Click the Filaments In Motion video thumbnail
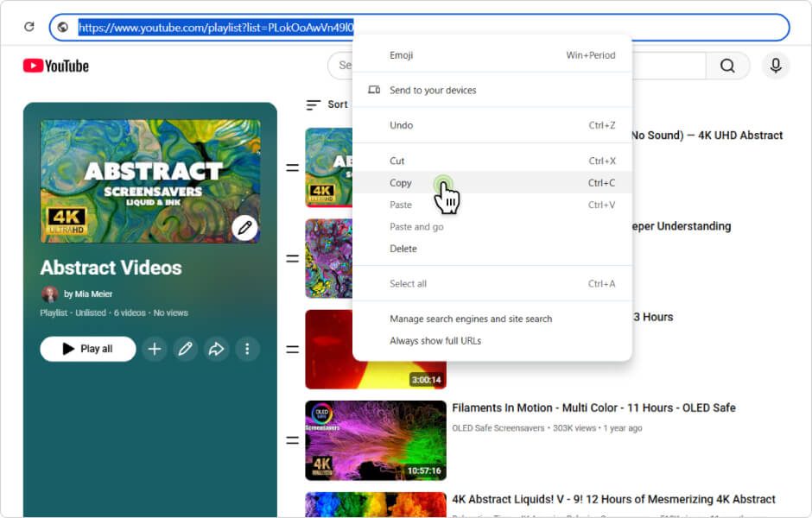812x518 pixels. point(376,440)
